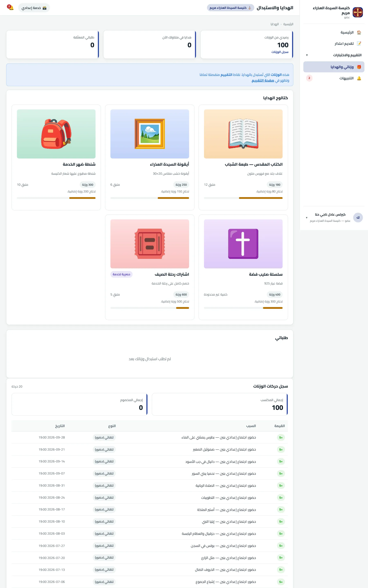The width and height of the screenshot is (368, 588).
Task: Click the التاريخ column header
Action: [60, 426]
